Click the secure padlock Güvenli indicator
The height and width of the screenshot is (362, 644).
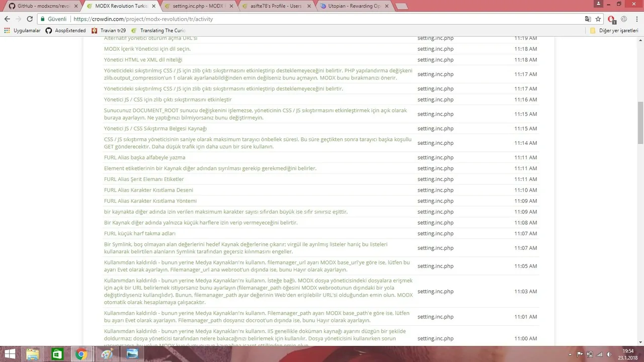[x=53, y=19]
